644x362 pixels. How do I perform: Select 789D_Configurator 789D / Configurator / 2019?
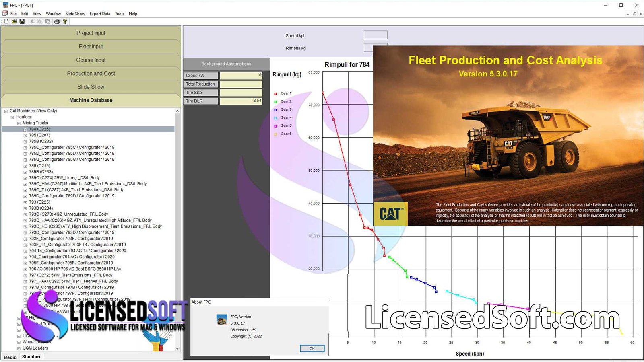tap(72, 196)
